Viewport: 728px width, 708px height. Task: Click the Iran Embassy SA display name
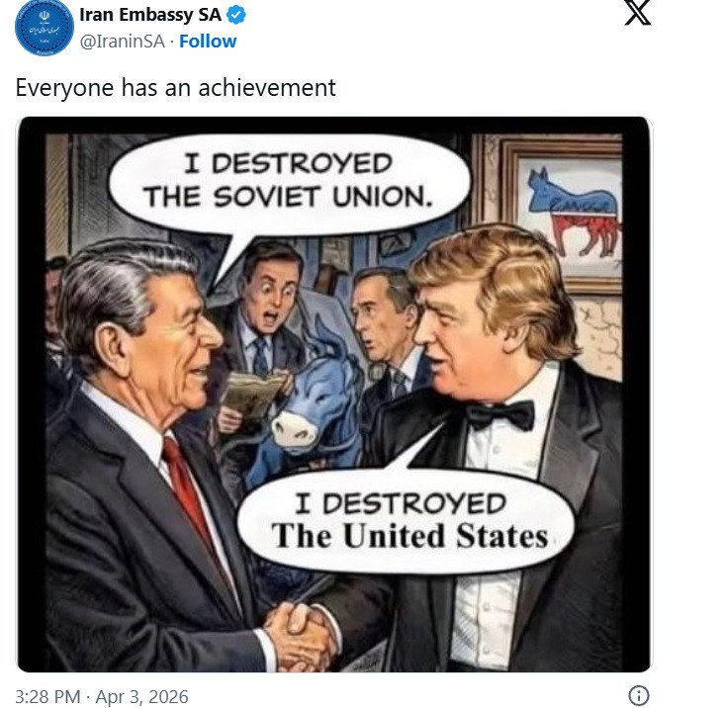[x=150, y=15]
